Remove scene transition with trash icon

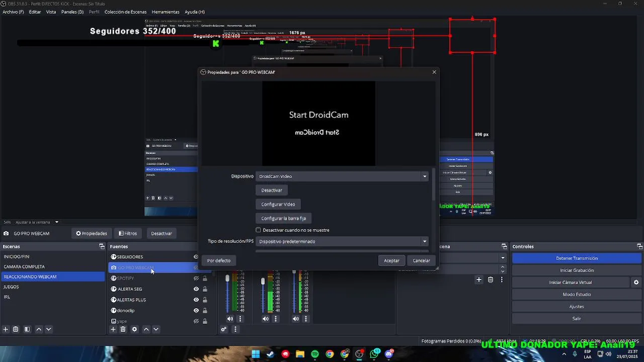click(491, 280)
